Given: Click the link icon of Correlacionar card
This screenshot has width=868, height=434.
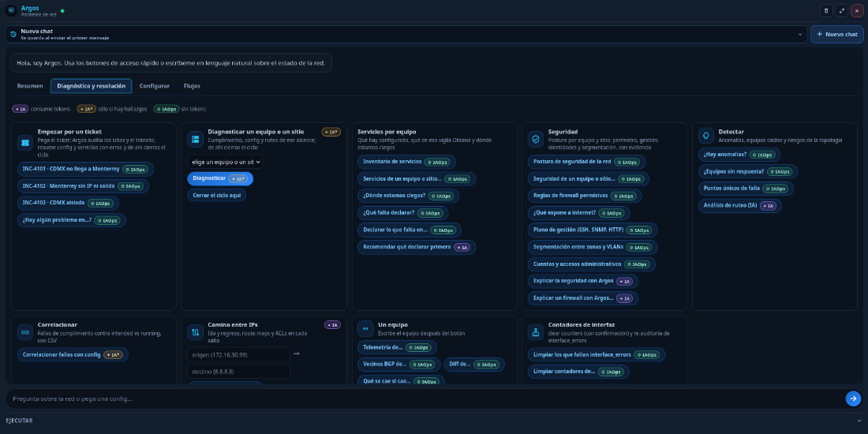Looking at the screenshot, I should [x=25, y=332].
